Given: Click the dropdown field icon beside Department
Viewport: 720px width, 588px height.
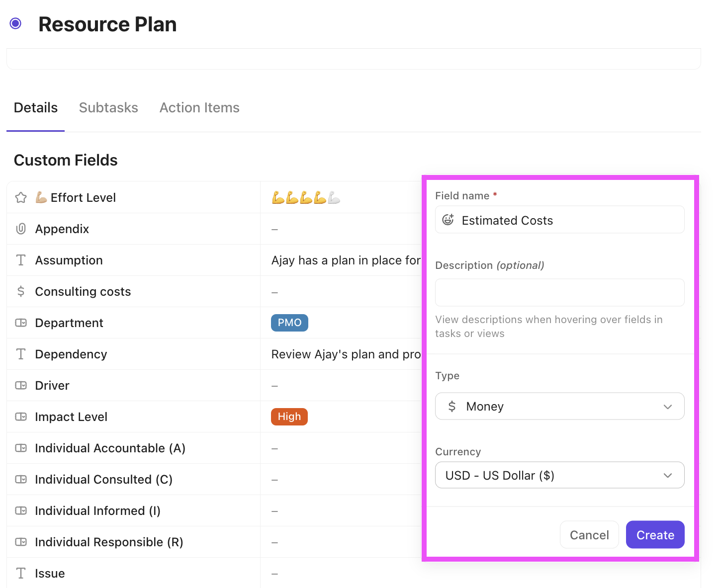Looking at the screenshot, I should tap(20, 323).
